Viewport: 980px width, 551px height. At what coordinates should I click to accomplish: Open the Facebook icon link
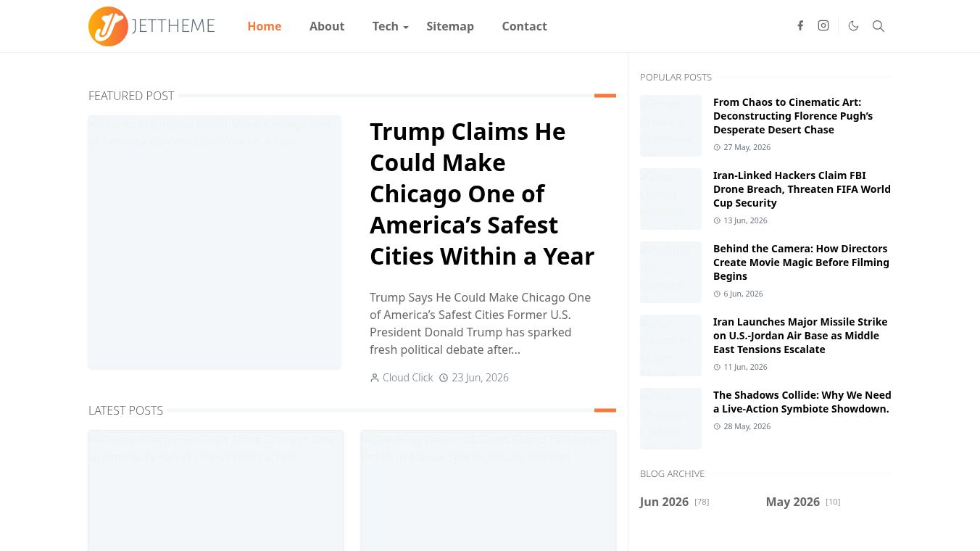(800, 26)
